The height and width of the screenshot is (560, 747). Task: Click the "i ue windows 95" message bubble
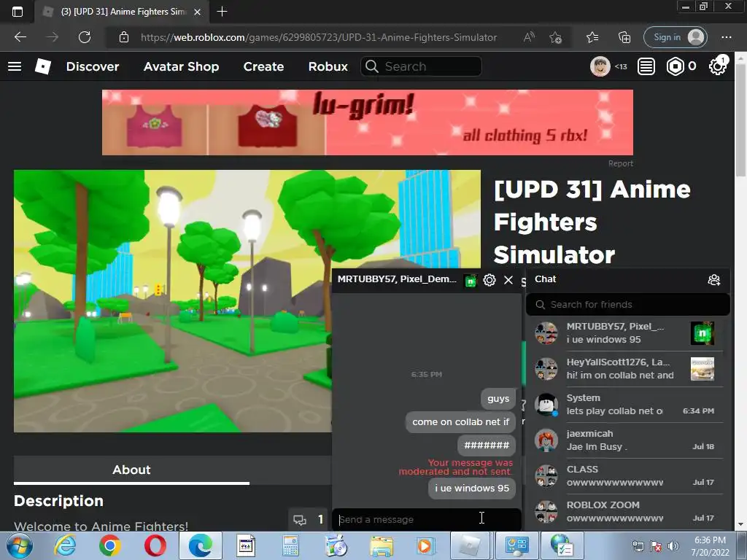point(472,488)
